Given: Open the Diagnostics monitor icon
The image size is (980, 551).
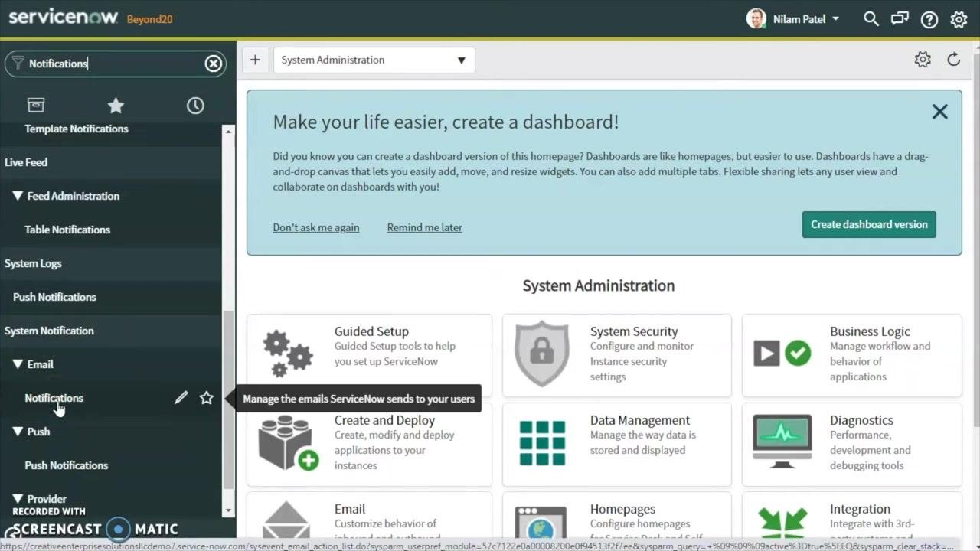Looking at the screenshot, I should (782, 442).
